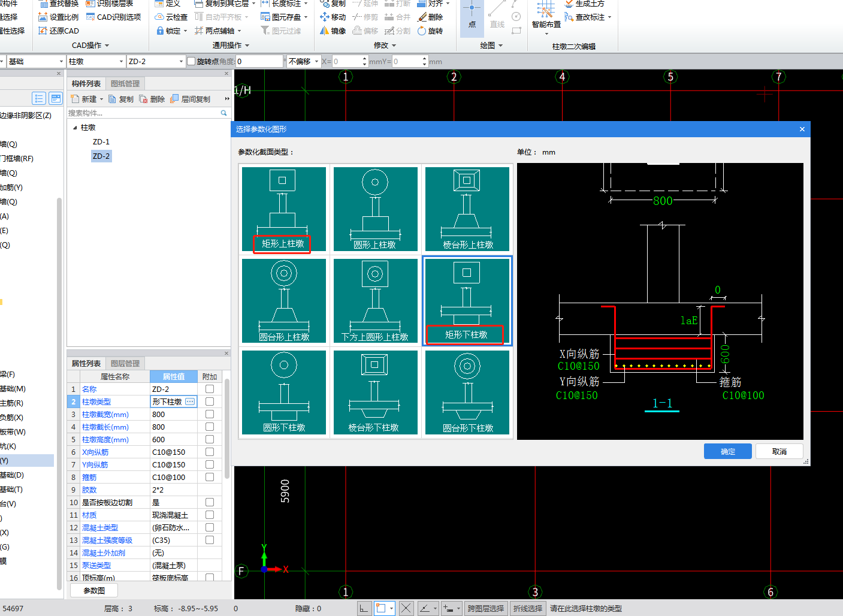This screenshot has height=616, width=843.
Task: Check 附加 box for 箍筋 row
Action: click(x=210, y=477)
